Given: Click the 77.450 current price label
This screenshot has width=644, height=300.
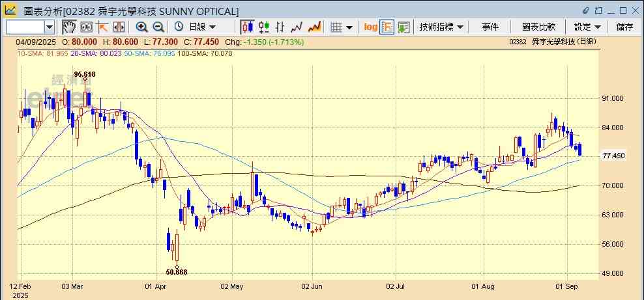Looking at the screenshot, I should [613, 156].
